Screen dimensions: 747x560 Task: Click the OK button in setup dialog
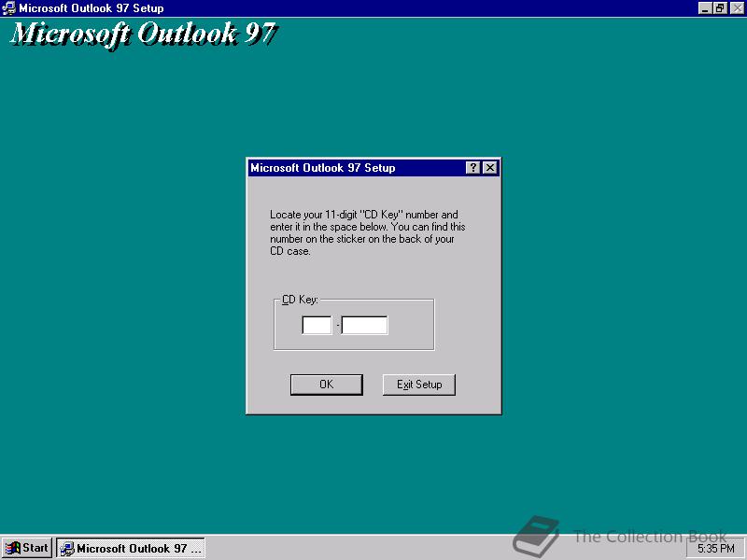pos(326,385)
